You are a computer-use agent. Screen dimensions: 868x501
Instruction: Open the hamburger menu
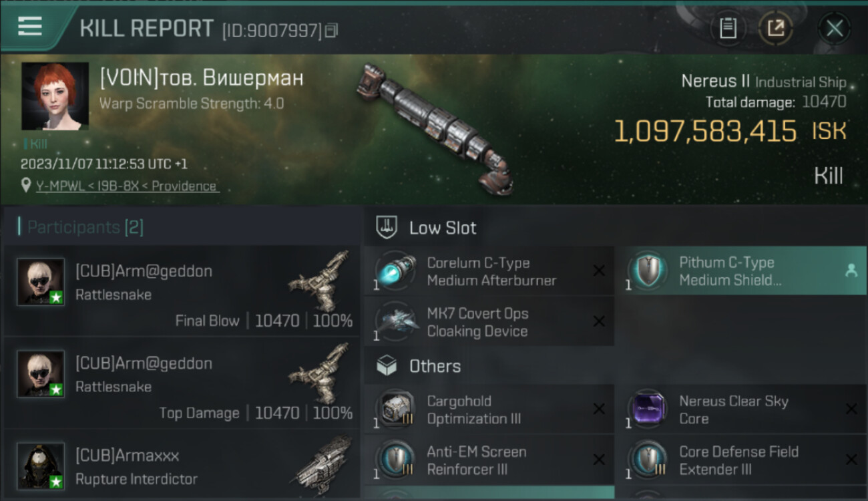click(30, 26)
